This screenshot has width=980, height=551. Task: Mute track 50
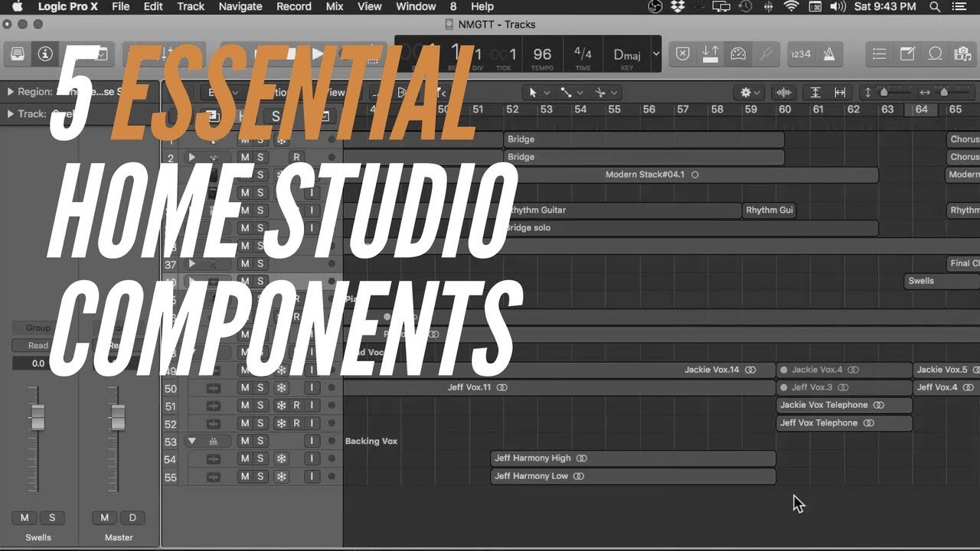pyautogui.click(x=245, y=388)
